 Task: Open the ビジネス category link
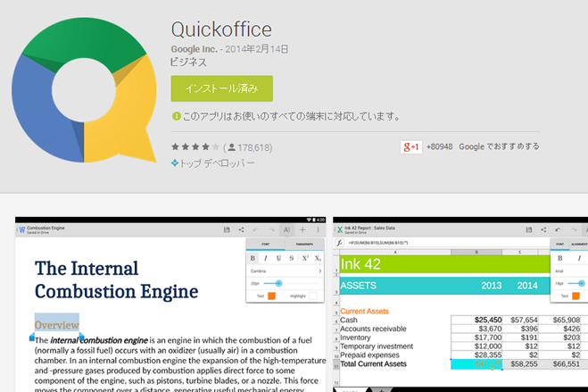point(188,62)
